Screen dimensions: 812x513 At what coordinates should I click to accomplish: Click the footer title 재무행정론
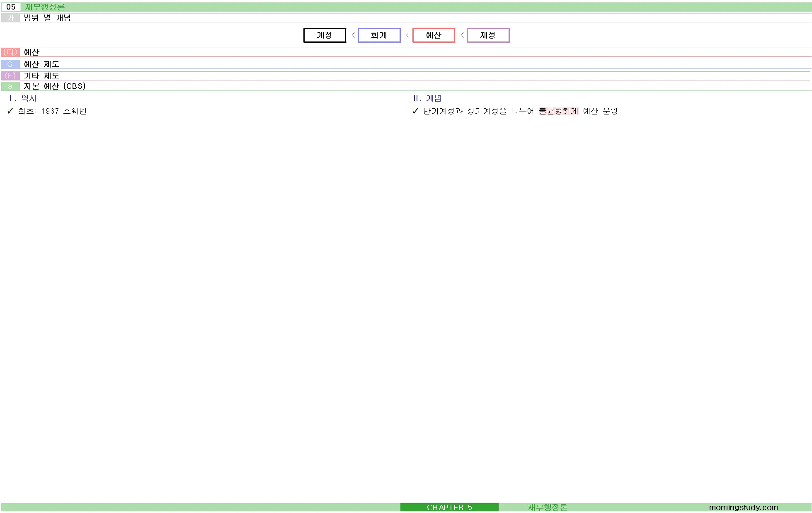tap(548, 508)
